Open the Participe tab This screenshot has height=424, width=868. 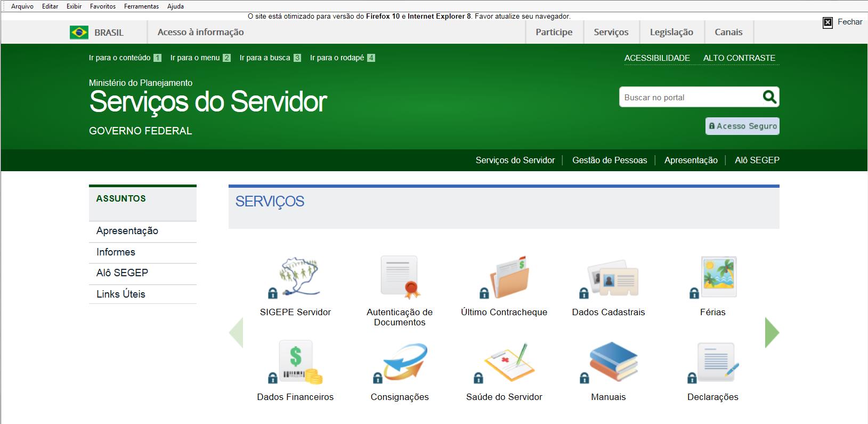[554, 32]
